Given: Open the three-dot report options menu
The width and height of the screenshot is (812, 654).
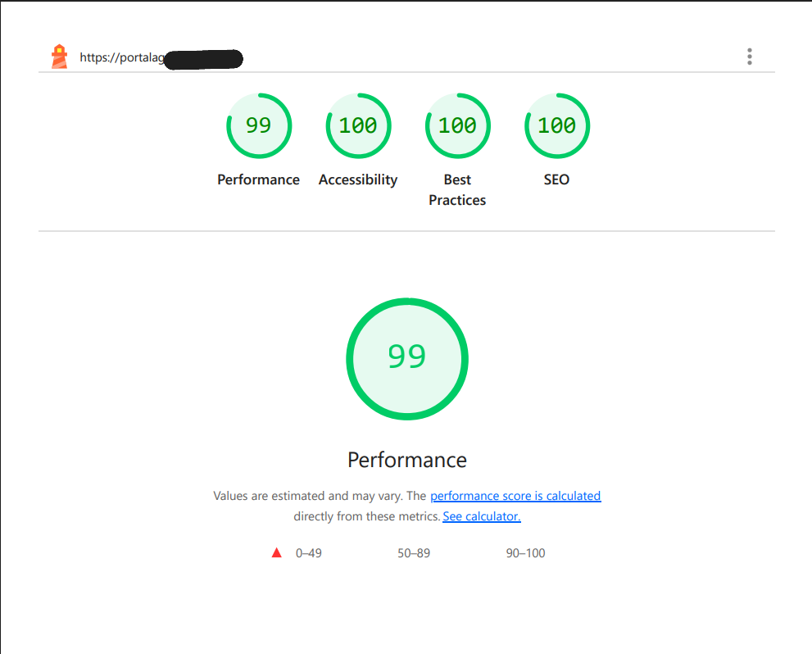Looking at the screenshot, I should click(749, 57).
